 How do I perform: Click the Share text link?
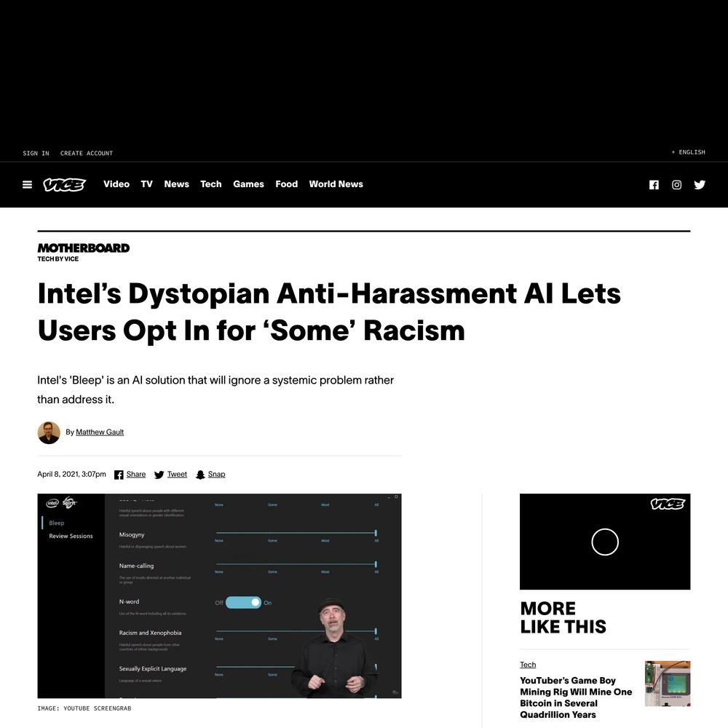(x=136, y=474)
